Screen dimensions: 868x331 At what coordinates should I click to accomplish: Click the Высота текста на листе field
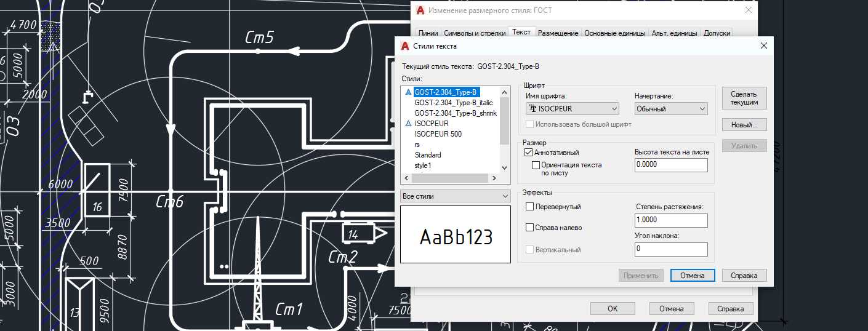(671, 165)
